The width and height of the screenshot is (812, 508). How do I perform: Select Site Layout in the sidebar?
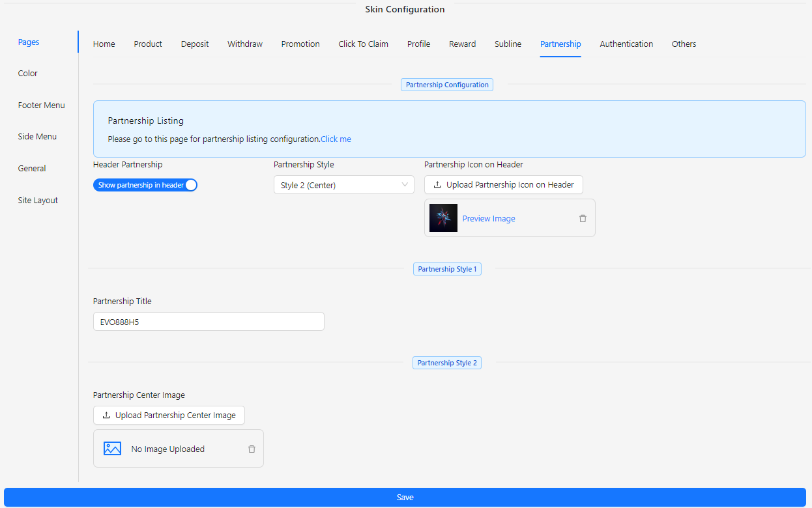(x=38, y=201)
